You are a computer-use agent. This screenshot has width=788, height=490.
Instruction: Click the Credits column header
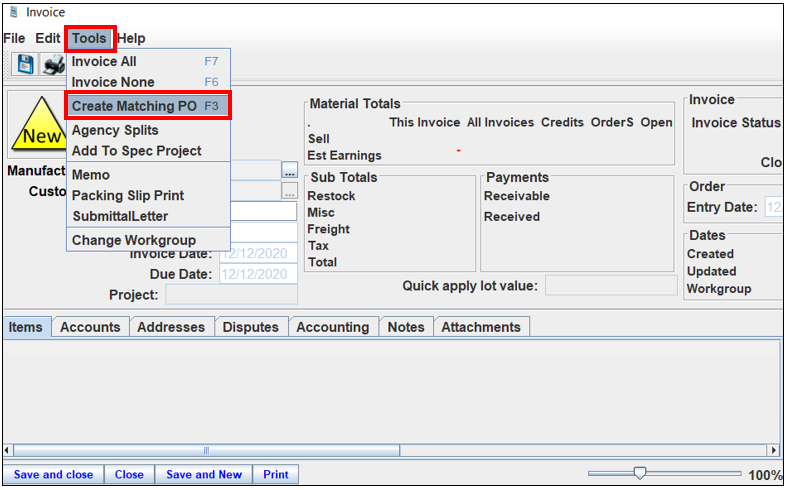pyautogui.click(x=562, y=123)
